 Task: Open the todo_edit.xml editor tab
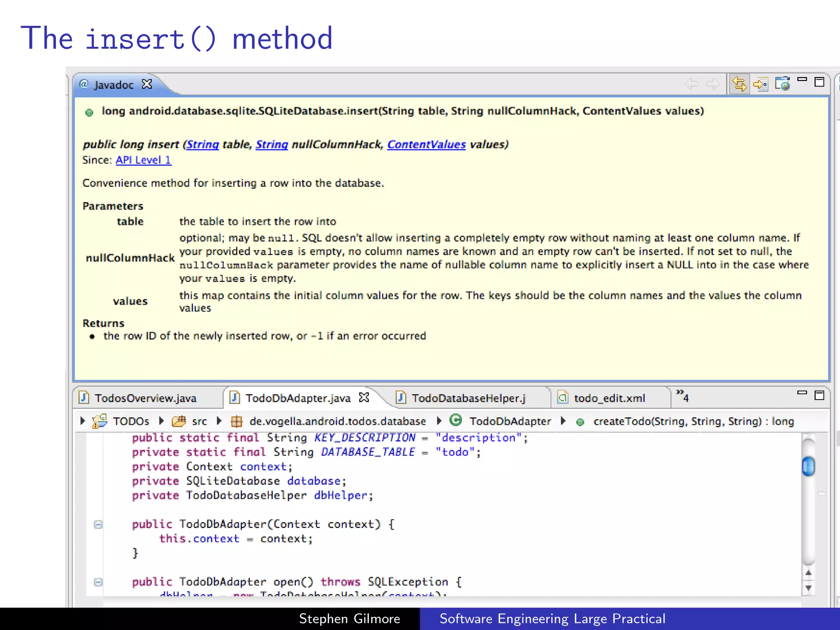coord(609,398)
